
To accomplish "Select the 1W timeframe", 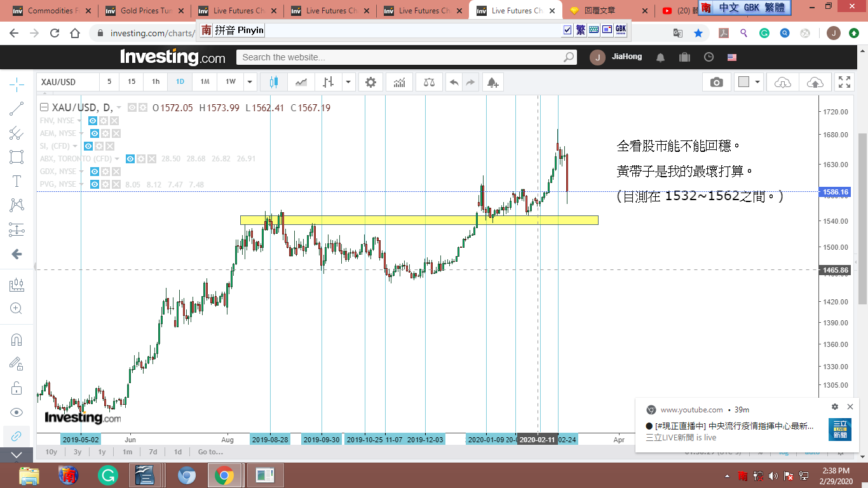I will point(230,82).
